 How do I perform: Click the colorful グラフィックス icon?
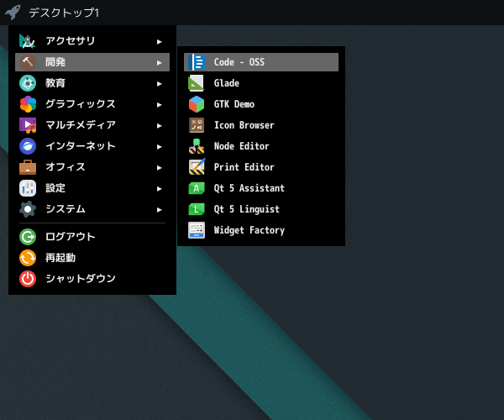[x=28, y=104]
